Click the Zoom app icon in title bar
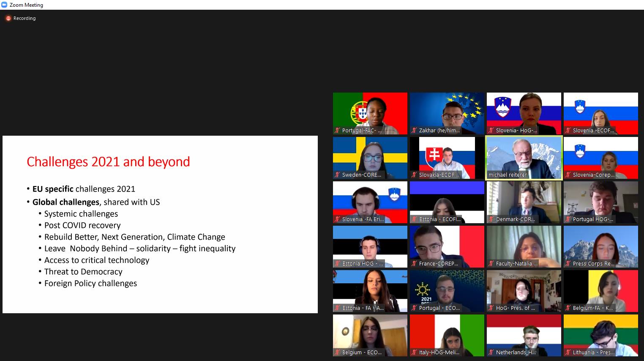This screenshot has height=361, width=644. pyautogui.click(x=5, y=5)
